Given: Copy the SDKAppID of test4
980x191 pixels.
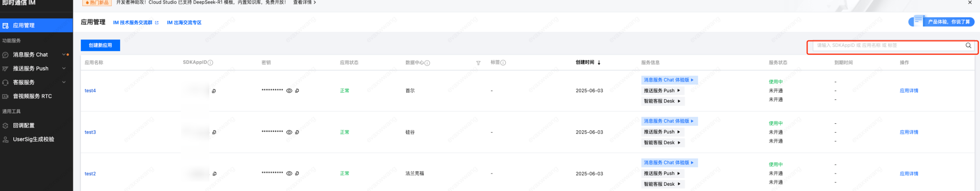Looking at the screenshot, I should [x=214, y=91].
